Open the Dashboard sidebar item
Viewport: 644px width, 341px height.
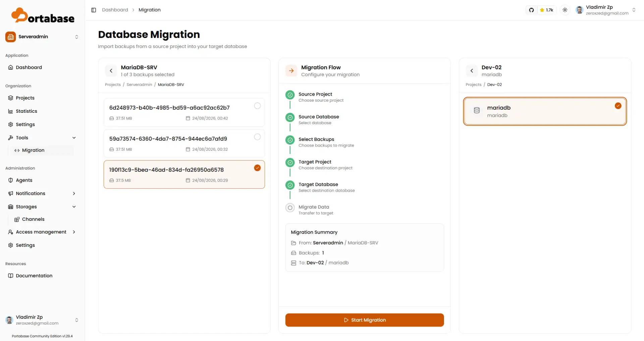(42, 67)
